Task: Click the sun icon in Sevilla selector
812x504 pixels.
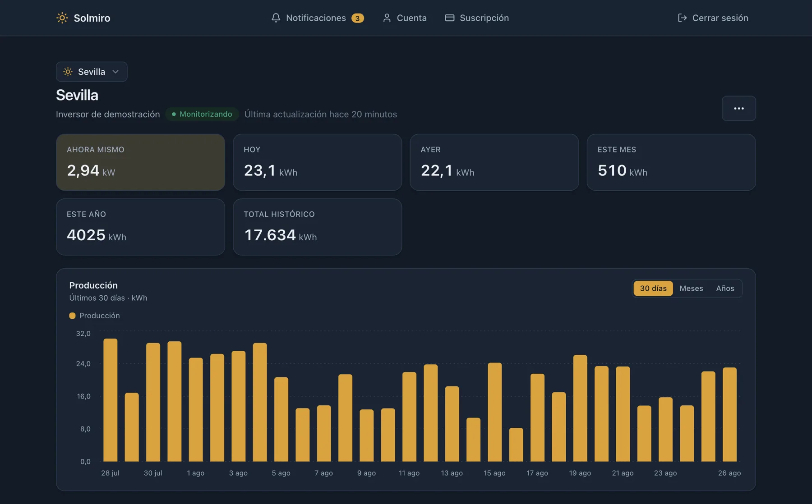Action: tap(68, 72)
